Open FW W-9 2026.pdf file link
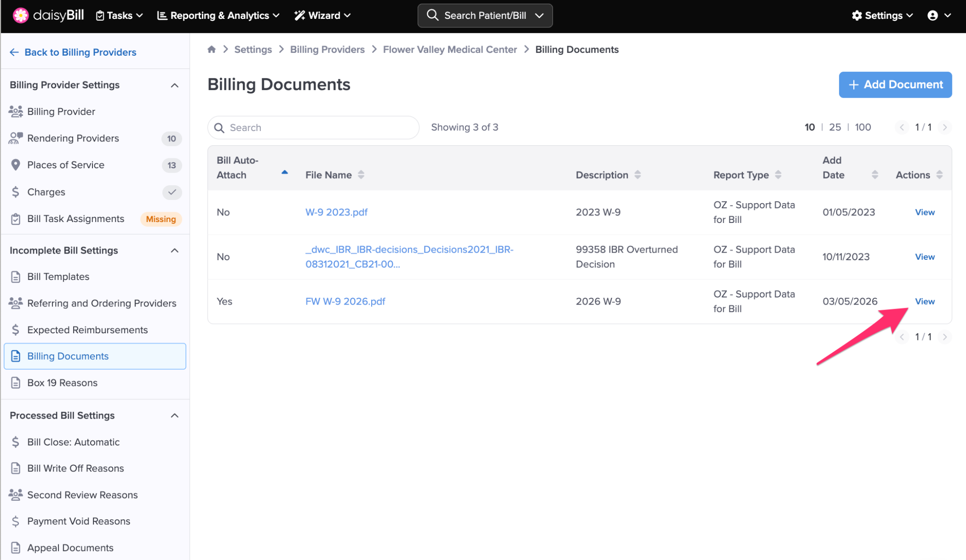This screenshot has height=560, width=966. click(x=345, y=301)
